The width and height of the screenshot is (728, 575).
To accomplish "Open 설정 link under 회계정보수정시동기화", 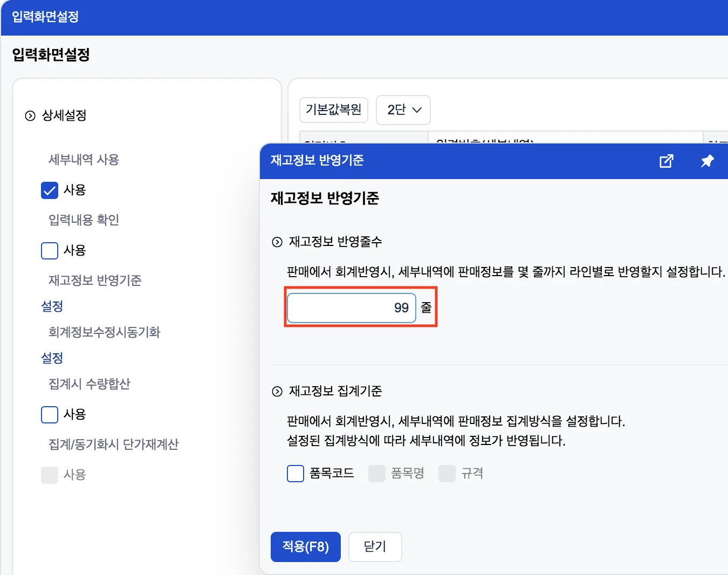I will pos(52,358).
